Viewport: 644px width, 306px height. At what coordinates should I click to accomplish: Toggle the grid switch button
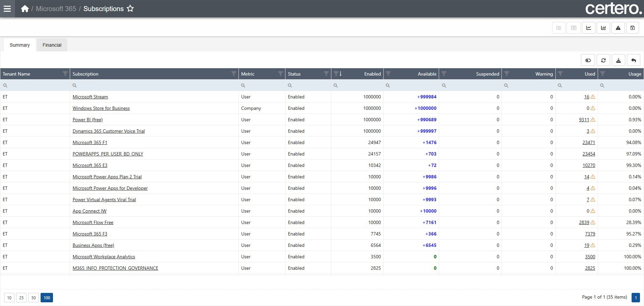pos(588,60)
